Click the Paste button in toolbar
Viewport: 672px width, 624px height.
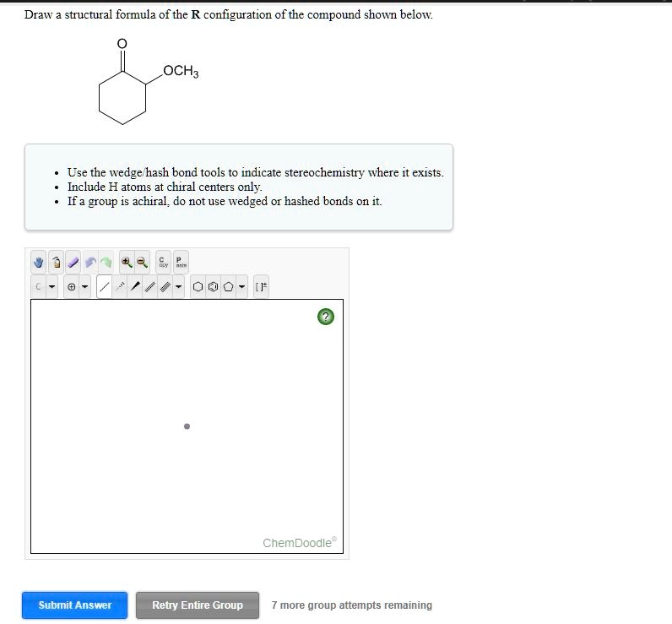181,262
